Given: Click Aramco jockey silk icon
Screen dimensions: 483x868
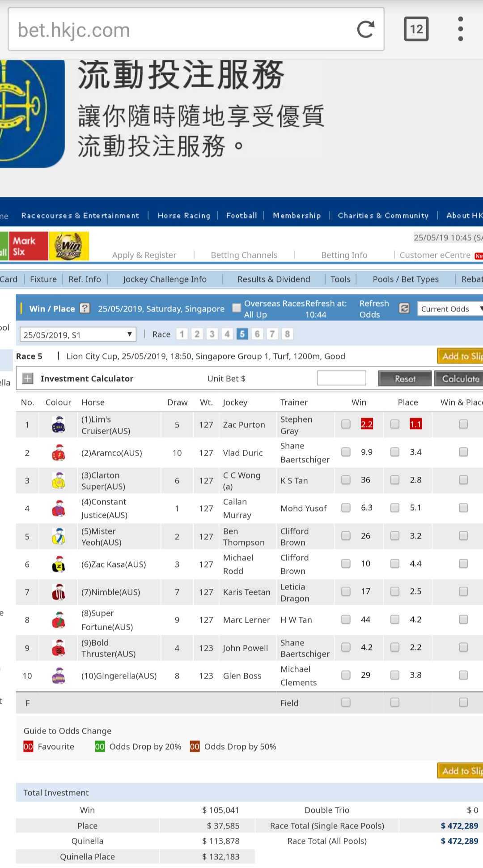Looking at the screenshot, I should point(59,453).
